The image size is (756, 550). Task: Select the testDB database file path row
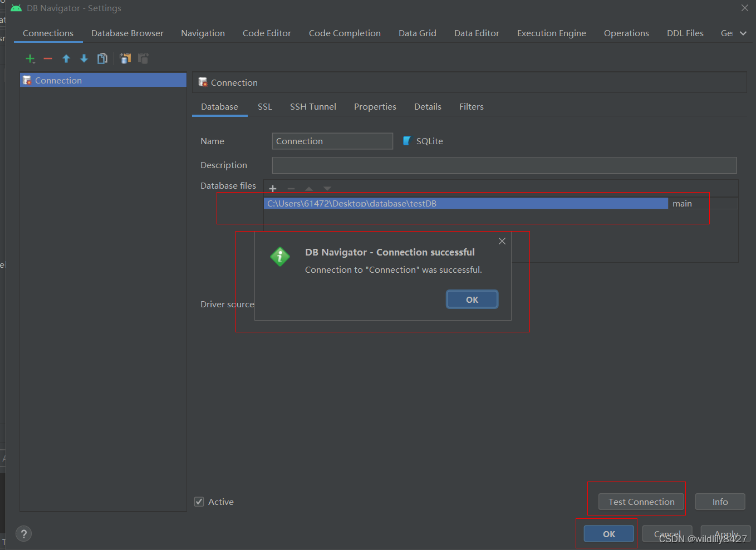(465, 203)
